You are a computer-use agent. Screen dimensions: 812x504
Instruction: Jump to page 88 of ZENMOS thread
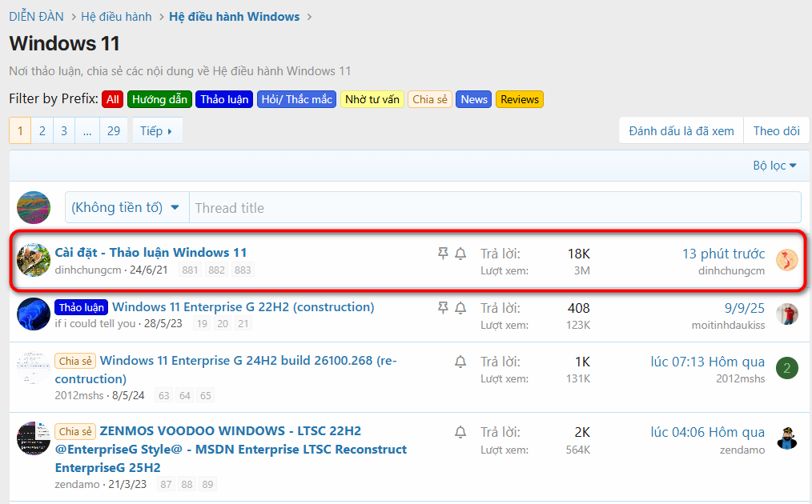point(187,485)
